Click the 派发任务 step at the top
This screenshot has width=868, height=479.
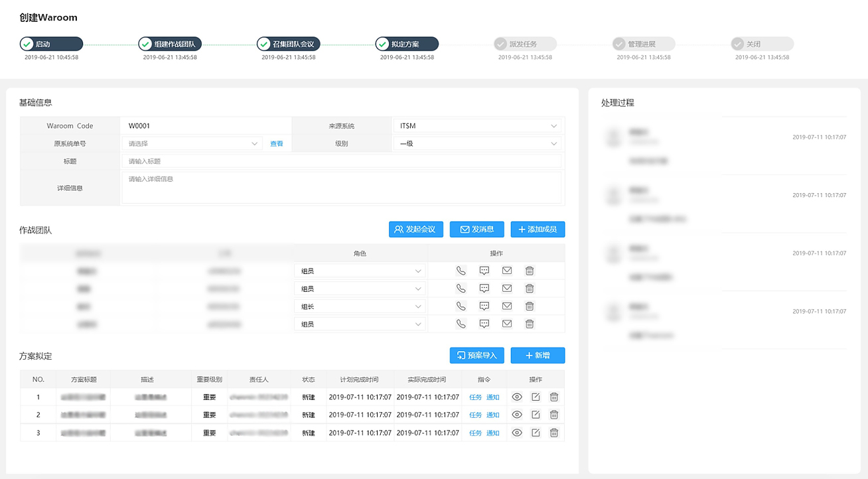click(x=524, y=44)
